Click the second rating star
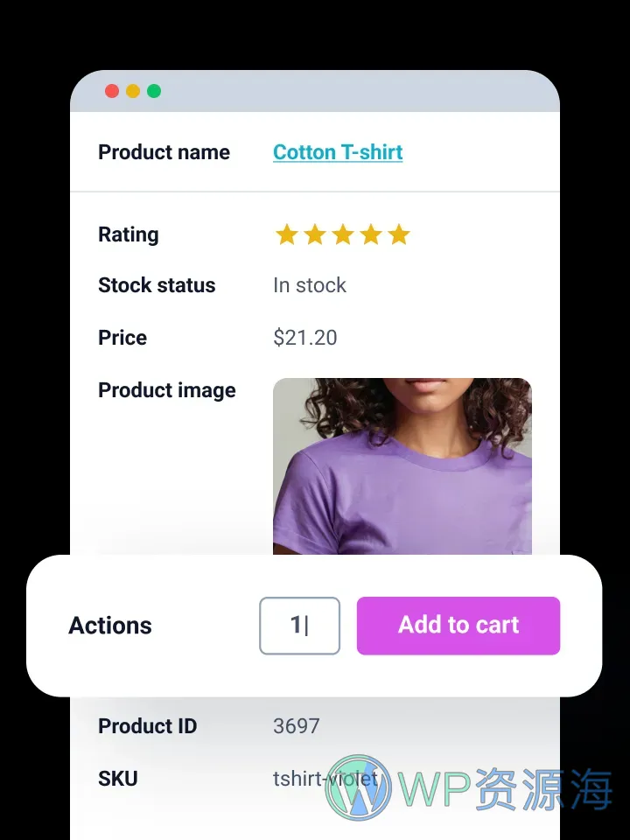This screenshot has height=840, width=630. coord(315,234)
